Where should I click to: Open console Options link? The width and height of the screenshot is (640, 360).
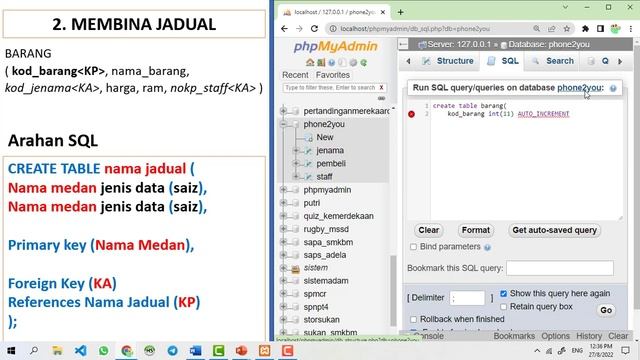[555, 336]
